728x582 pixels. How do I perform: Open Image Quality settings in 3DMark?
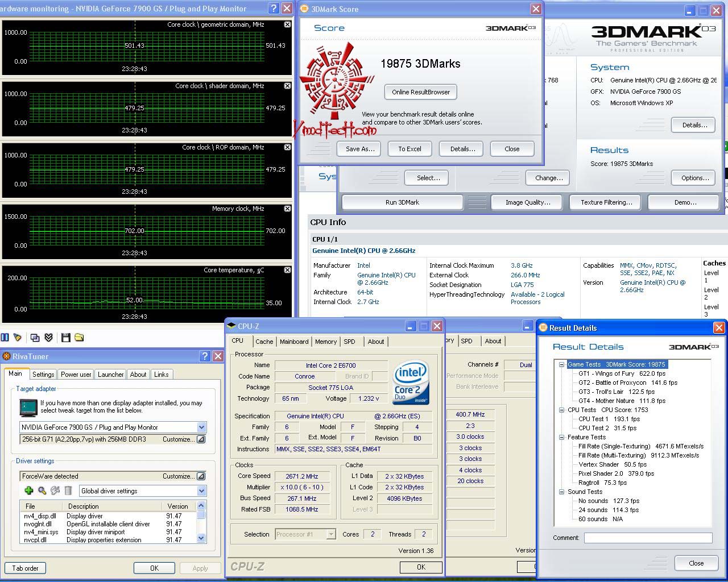tap(528, 202)
